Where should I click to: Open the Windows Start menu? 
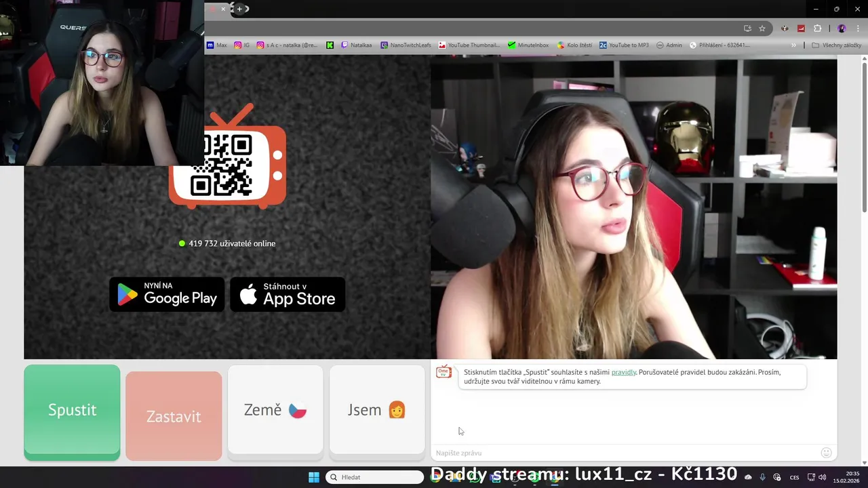click(313, 477)
